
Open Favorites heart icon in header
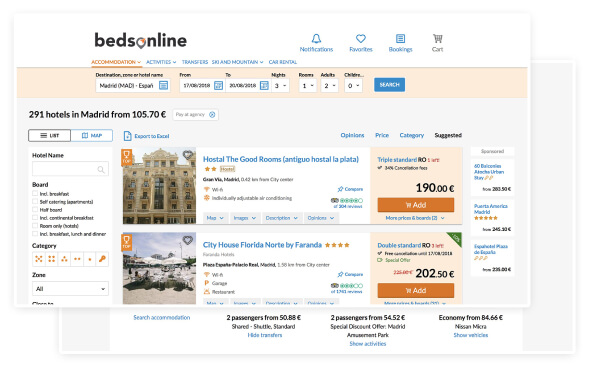[361, 38]
